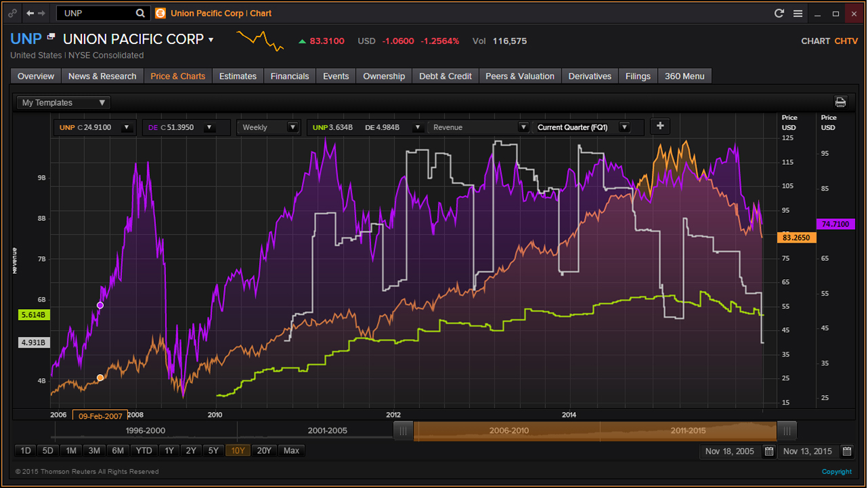The width and height of the screenshot is (868, 488).
Task: Select the 20Y time range
Action: (x=264, y=451)
